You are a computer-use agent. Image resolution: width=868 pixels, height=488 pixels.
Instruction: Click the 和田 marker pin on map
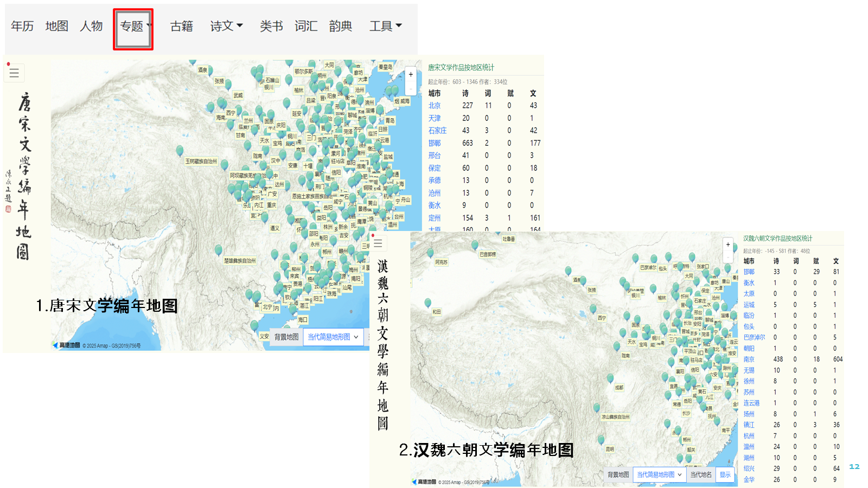click(x=427, y=303)
